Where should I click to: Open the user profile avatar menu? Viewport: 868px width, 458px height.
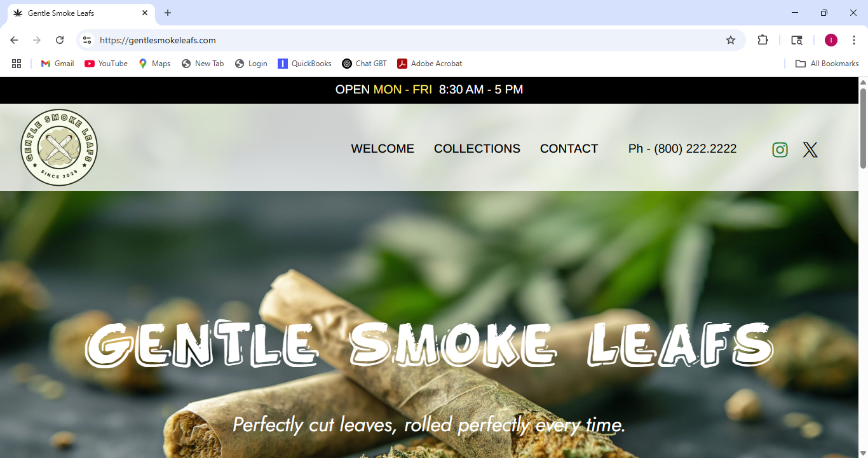[x=831, y=40]
